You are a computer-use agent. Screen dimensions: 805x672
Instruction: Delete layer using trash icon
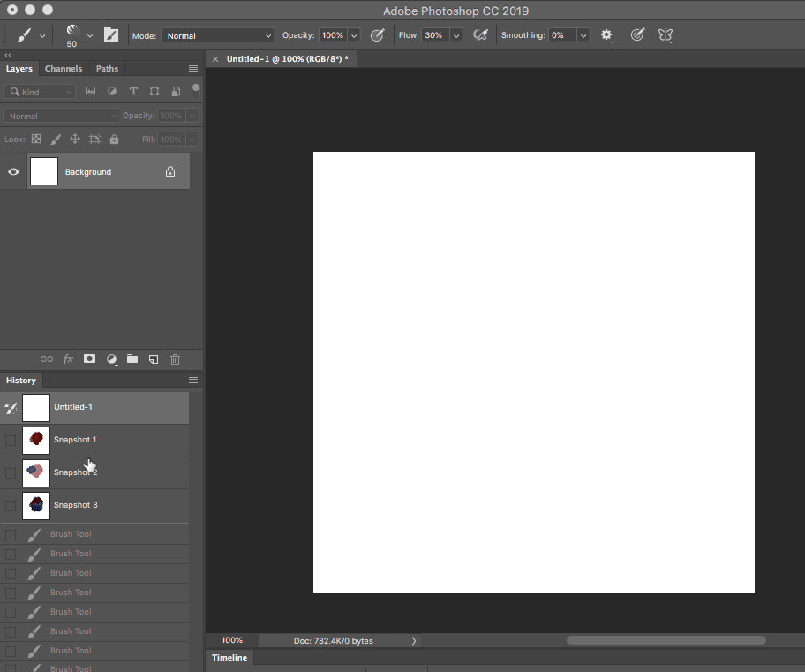click(x=175, y=359)
